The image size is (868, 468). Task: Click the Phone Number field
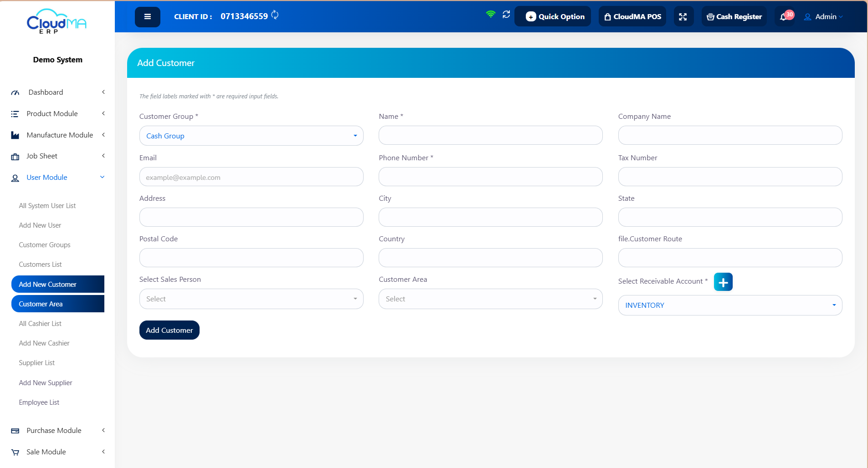point(491,177)
